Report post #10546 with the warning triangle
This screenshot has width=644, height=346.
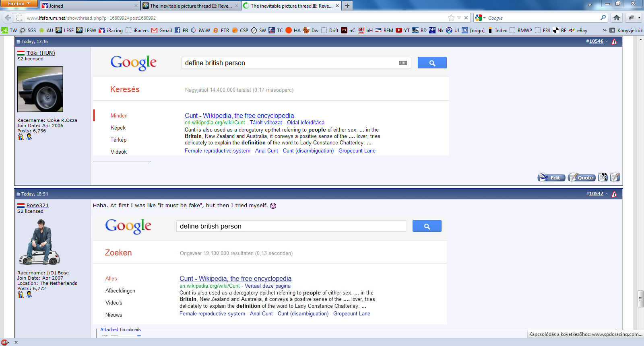pos(614,41)
